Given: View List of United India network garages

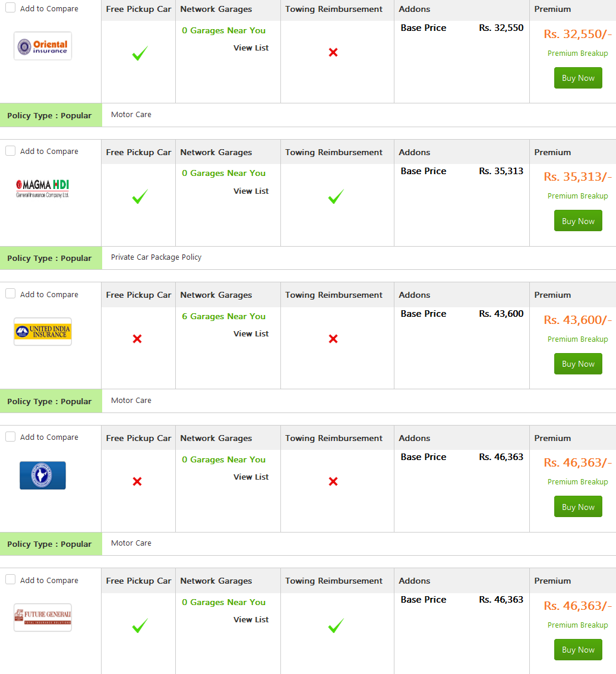Looking at the screenshot, I should point(251,333).
